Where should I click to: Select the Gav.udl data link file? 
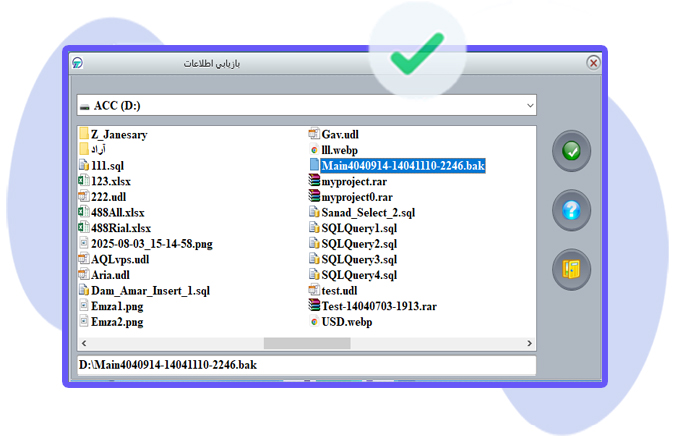click(339, 134)
